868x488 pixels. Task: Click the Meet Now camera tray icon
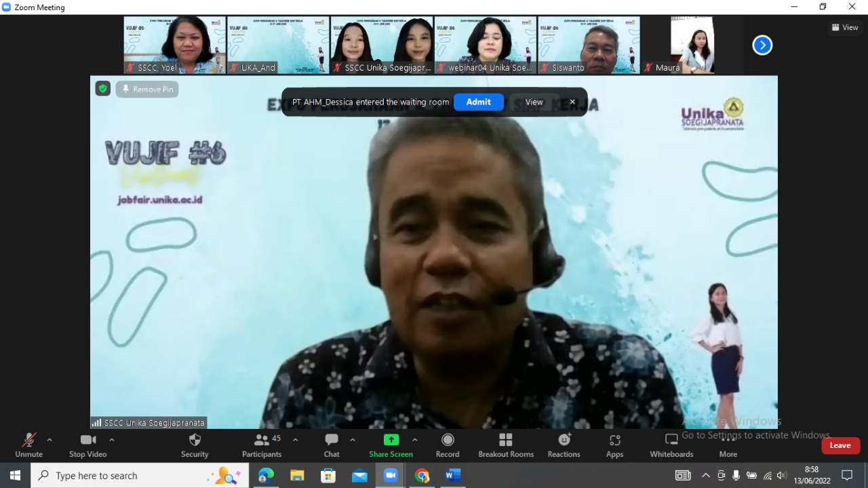pos(721,475)
